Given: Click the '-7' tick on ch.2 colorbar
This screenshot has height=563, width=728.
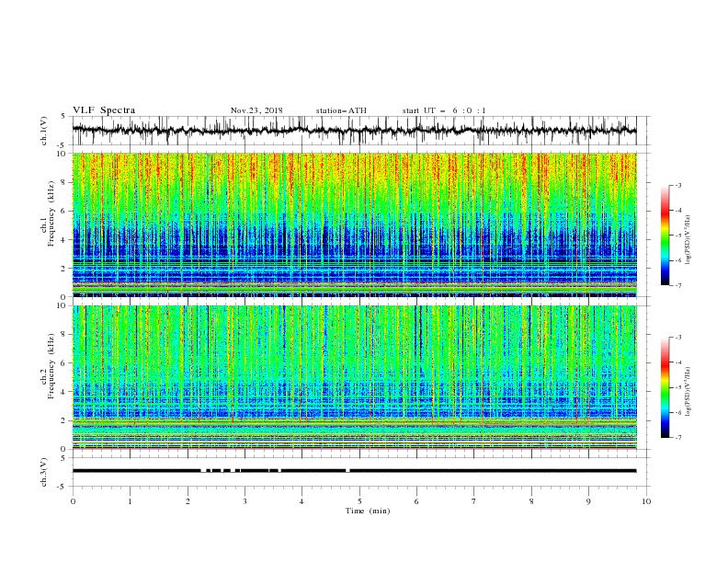Looking at the screenshot, I should tap(677, 438).
